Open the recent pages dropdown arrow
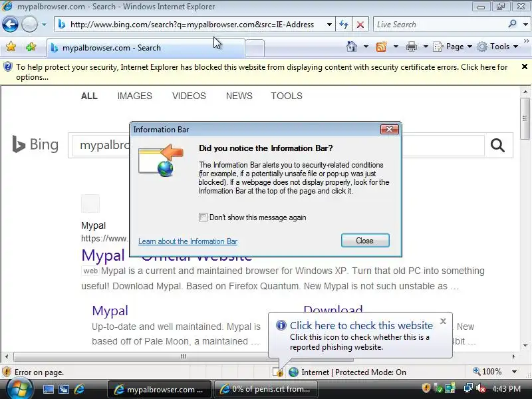This screenshot has height=399, width=532. click(x=44, y=25)
